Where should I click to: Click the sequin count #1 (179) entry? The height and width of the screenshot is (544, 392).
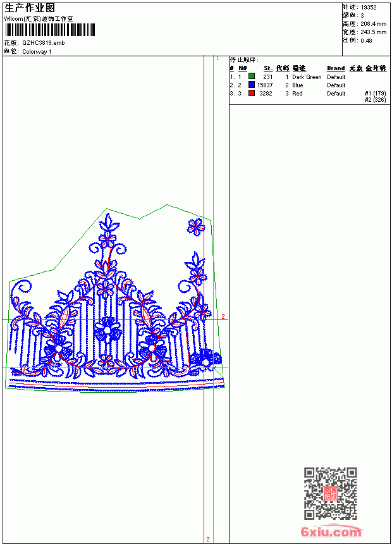(376, 94)
